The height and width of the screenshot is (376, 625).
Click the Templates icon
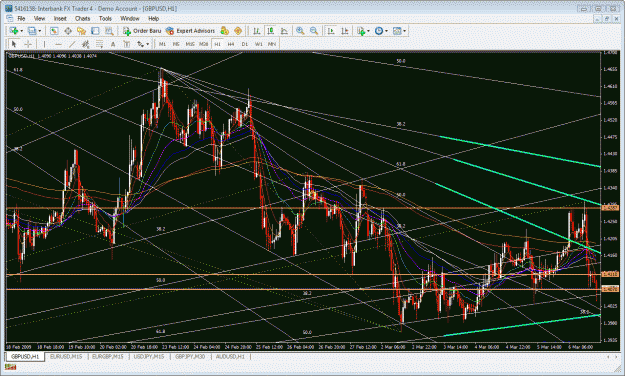(397, 31)
